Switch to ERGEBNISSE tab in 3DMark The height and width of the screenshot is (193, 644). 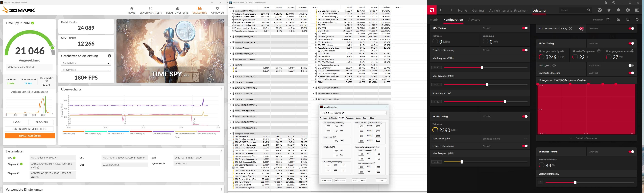point(200,10)
